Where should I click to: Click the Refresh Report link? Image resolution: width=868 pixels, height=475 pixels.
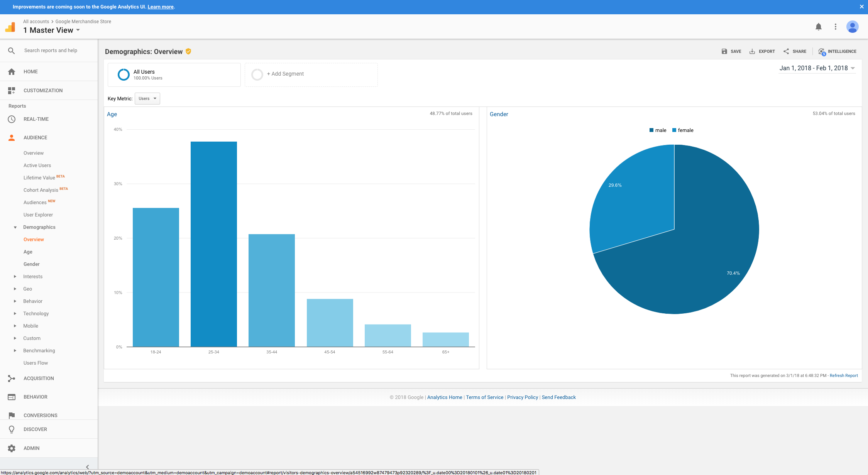click(844, 375)
